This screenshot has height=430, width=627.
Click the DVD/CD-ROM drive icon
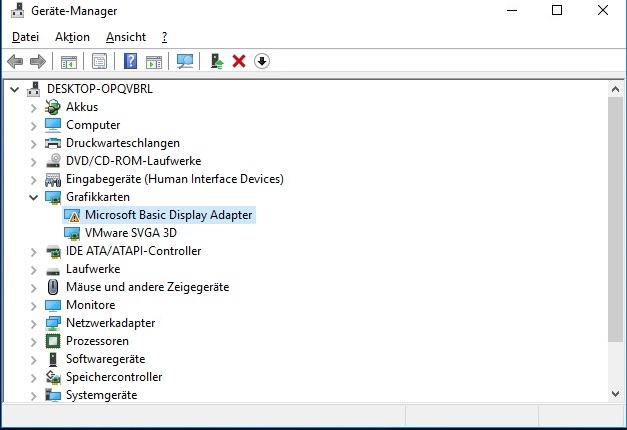53,161
